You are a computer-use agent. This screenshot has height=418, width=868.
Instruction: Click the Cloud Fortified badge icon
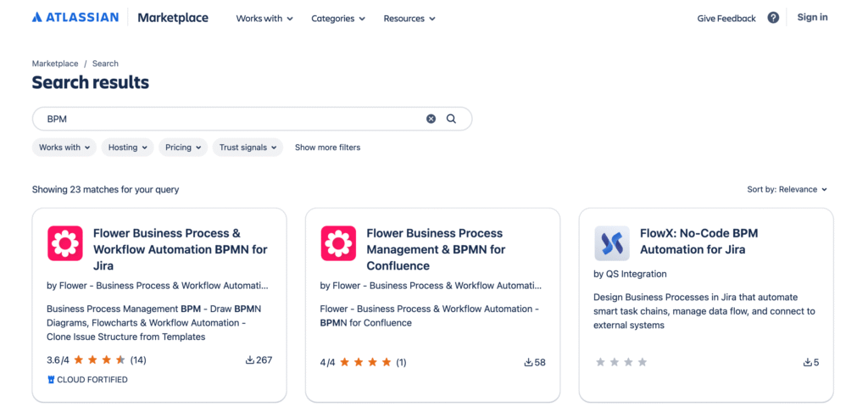(51, 380)
